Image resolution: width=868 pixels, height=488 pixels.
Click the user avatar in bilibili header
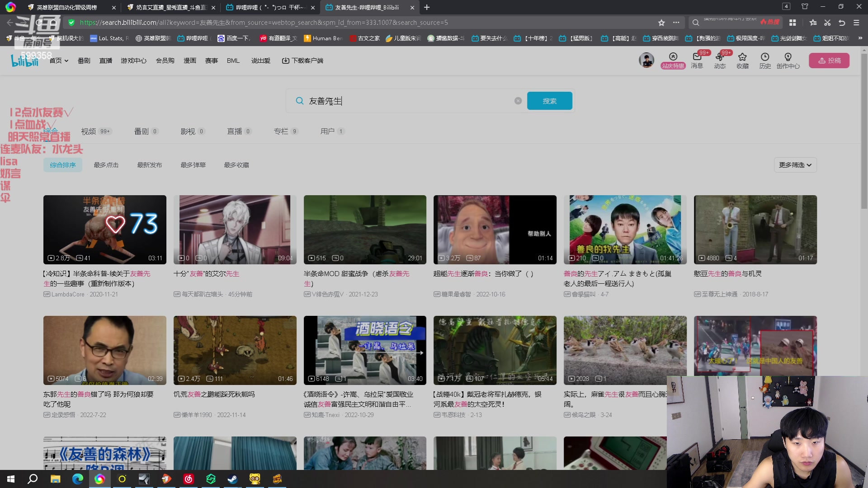646,60
